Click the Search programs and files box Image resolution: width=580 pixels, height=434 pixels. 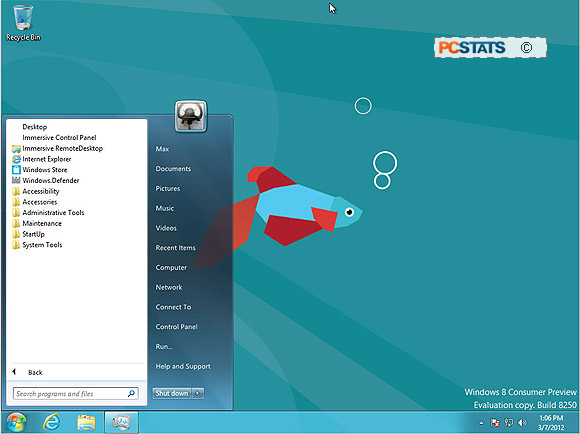pyautogui.click(x=75, y=394)
